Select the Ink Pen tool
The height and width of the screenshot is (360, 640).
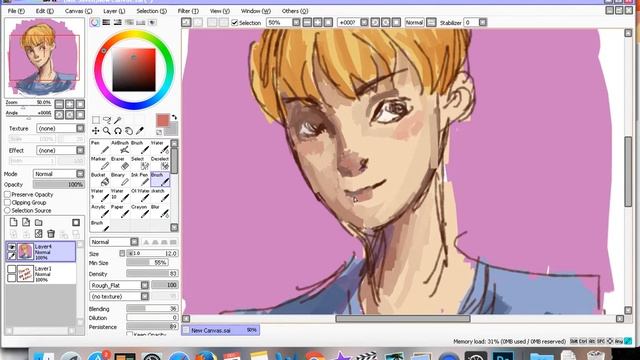coord(140,180)
